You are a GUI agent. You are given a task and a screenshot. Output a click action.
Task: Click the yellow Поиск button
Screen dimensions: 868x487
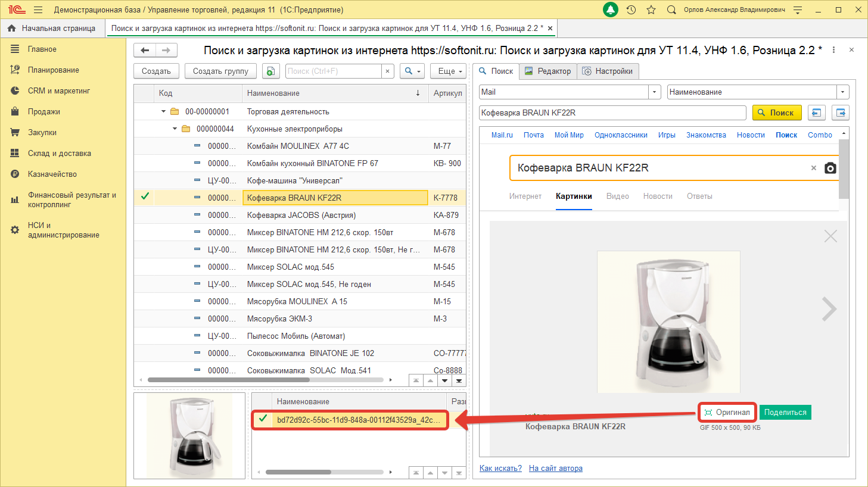pyautogui.click(x=777, y=113)
